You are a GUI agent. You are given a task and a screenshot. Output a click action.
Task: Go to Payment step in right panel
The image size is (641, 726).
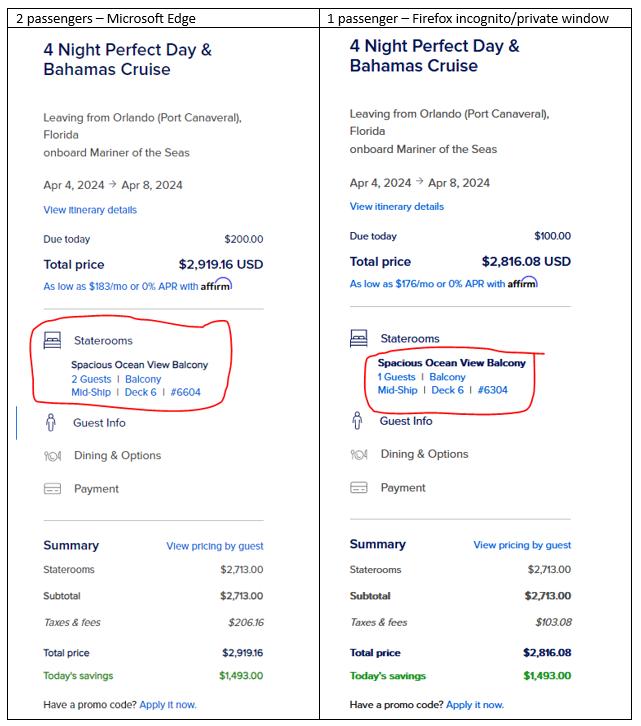[403, 488]
